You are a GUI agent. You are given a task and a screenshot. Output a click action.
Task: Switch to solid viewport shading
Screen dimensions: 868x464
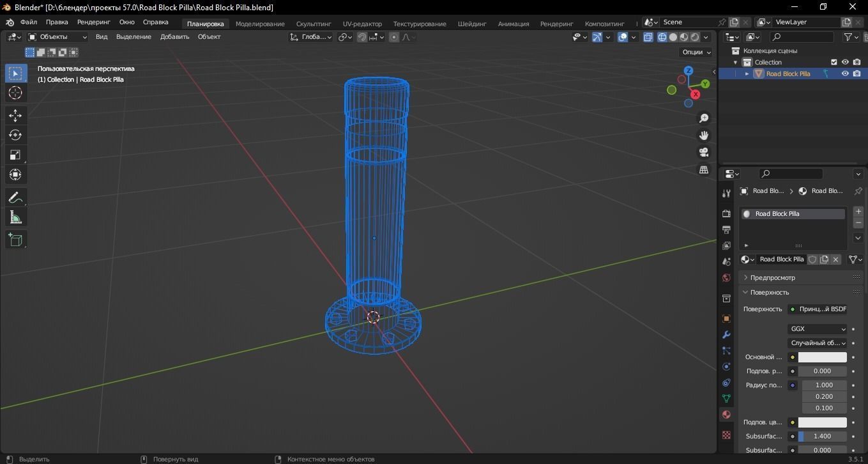click(x=673, y=37)
